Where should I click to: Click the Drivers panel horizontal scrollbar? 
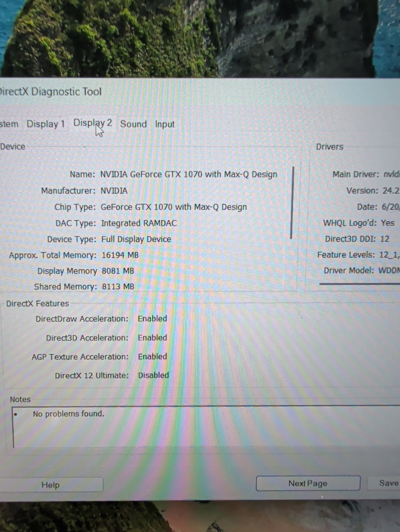(359, 284)
